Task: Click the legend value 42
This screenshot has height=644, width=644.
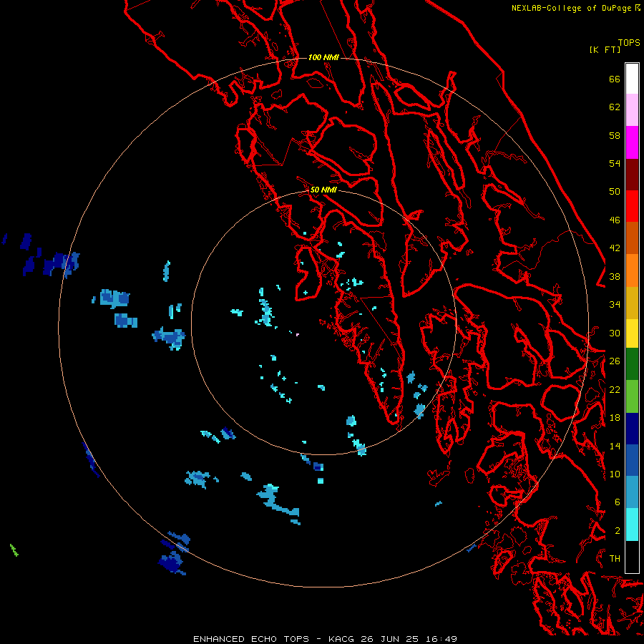Action: pyautogui.click(x=615, y=248)
